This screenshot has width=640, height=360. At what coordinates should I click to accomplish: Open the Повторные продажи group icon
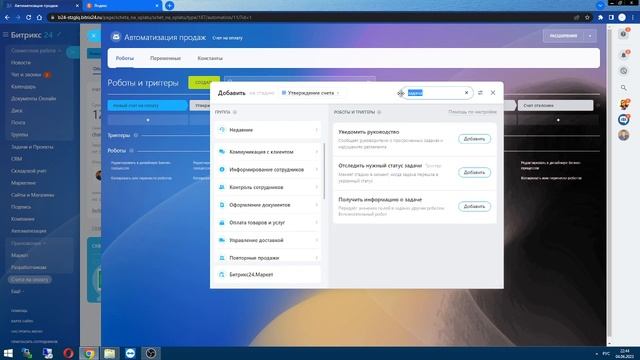pyautogui.click(x=222, y=258)
